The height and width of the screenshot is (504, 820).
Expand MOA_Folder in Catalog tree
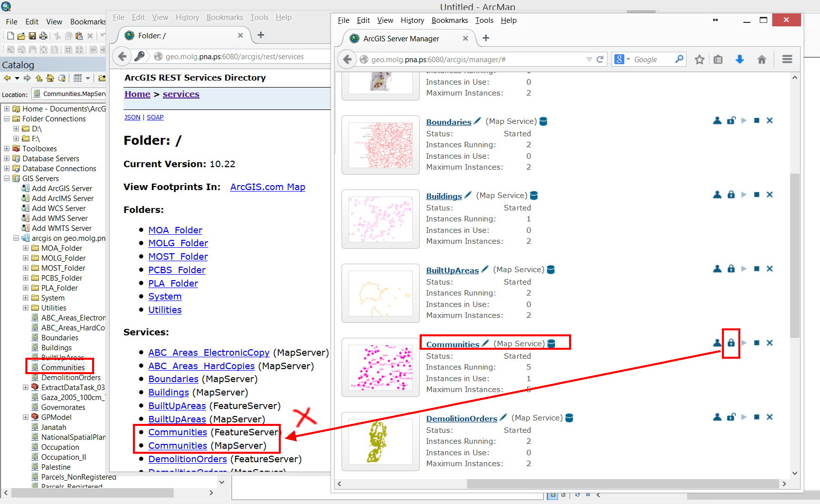25,248
